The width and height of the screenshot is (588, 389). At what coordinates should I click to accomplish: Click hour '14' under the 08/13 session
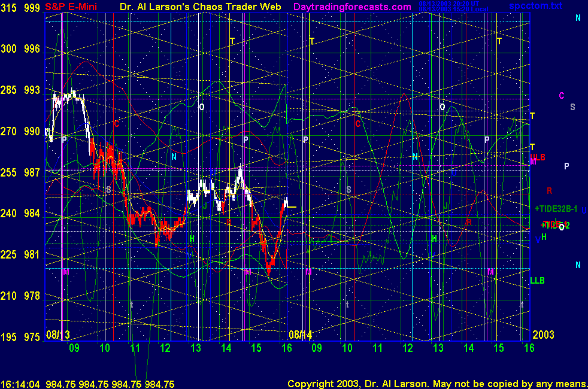pos(226,348)
